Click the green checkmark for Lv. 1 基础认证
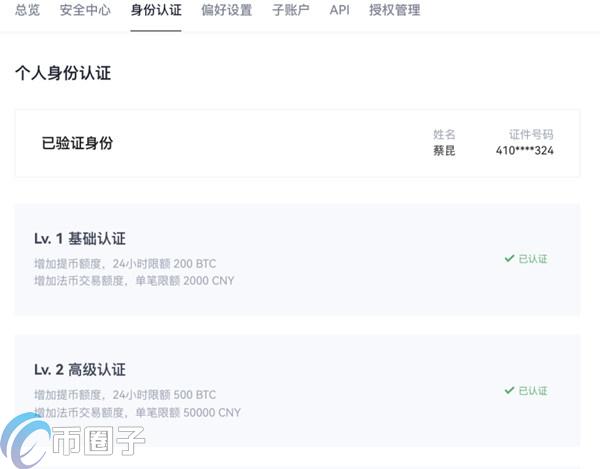The image size is (600, 469). pyautogui.click(x=509, y=259)
